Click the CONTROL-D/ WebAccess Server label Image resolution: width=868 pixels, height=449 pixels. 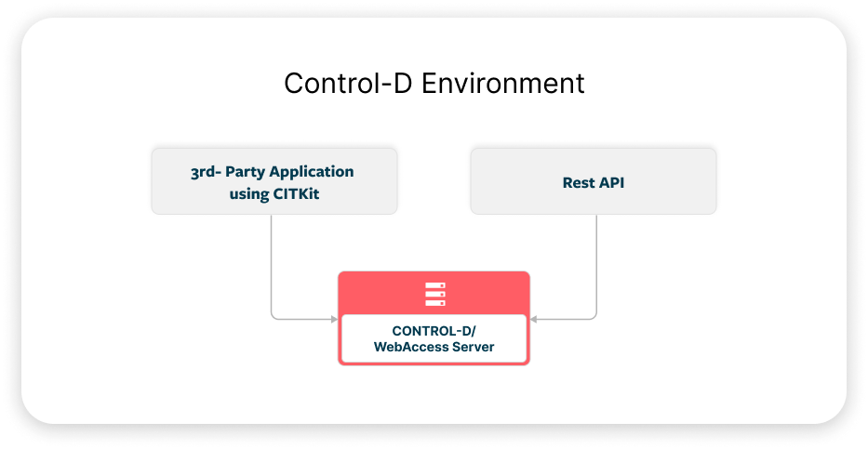click(x=434, y=339)
